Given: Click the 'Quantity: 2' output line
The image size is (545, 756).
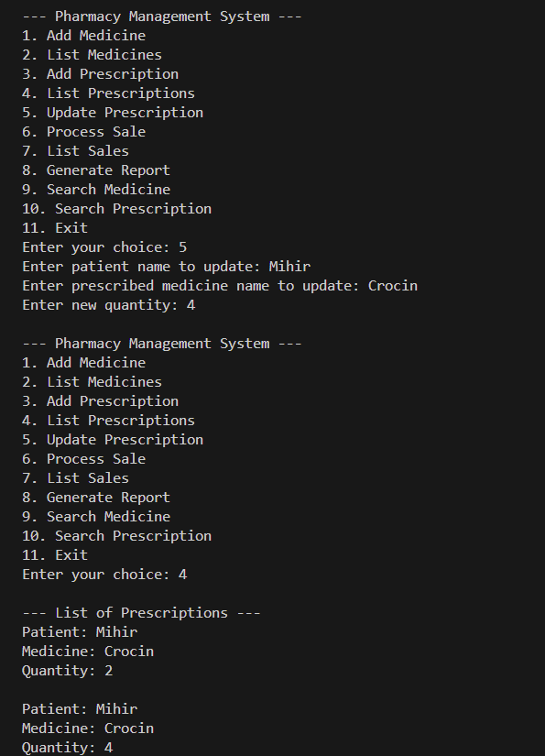Looking at the screenshot, I should [x=68, y=671].
